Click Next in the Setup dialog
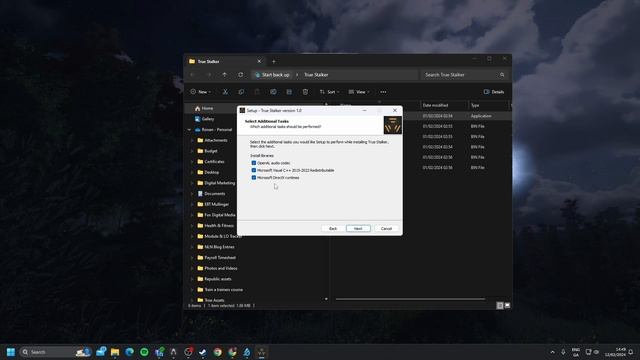640x360 pixels. pyautogui.click(x=358, y=229)
